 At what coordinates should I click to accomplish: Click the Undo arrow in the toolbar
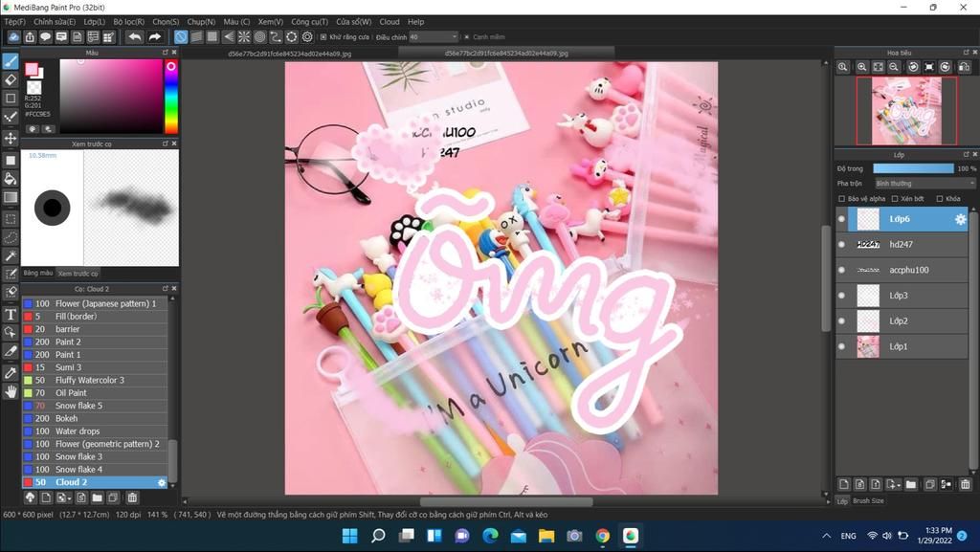point(134,37)
